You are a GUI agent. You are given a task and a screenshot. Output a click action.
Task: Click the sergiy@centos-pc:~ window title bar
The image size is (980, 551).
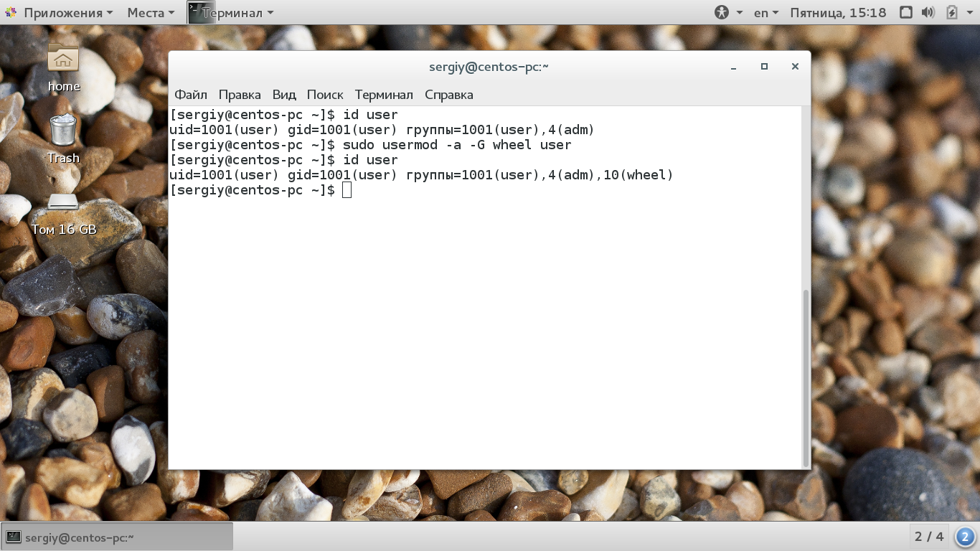point(489,67)
